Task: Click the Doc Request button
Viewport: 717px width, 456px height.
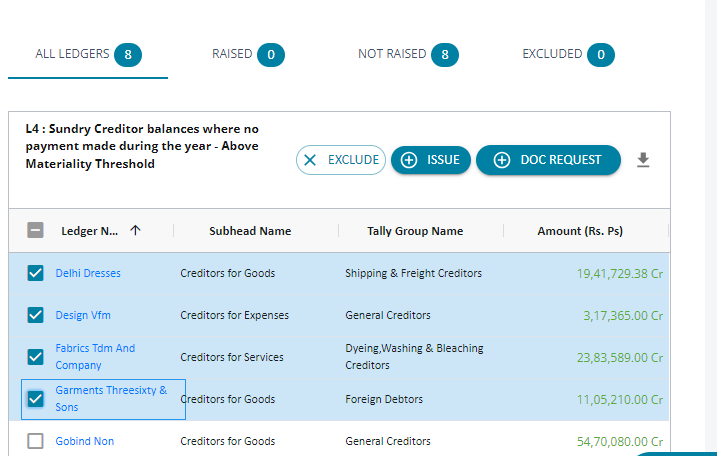Action: click(548, 160)
